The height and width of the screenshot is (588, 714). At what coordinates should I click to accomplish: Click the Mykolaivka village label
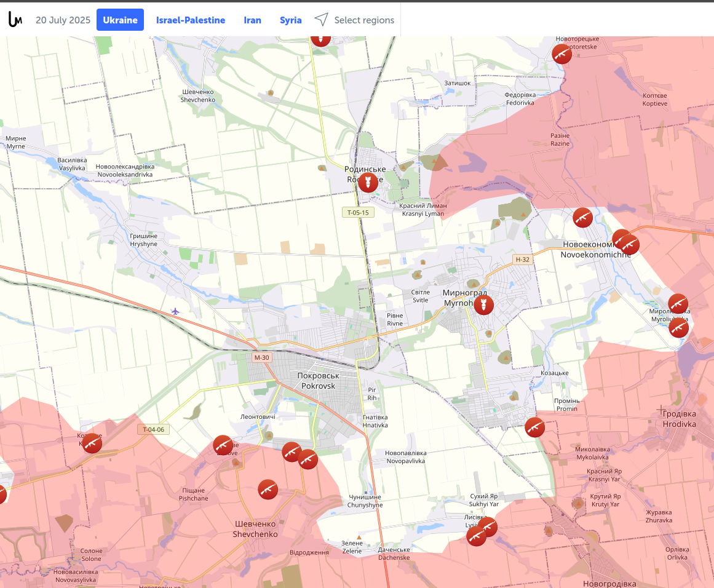[592, 453]
